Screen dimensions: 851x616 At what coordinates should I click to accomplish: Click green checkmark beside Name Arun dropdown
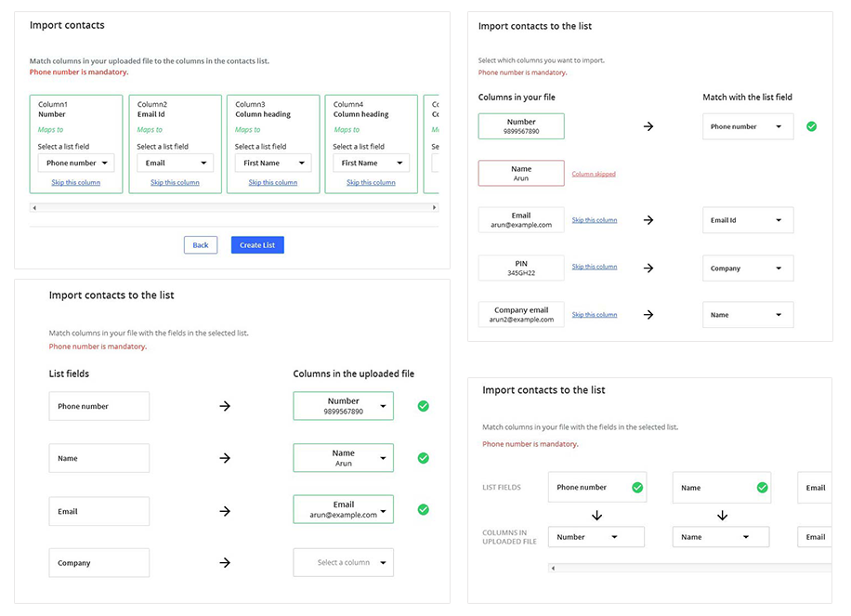424,458
